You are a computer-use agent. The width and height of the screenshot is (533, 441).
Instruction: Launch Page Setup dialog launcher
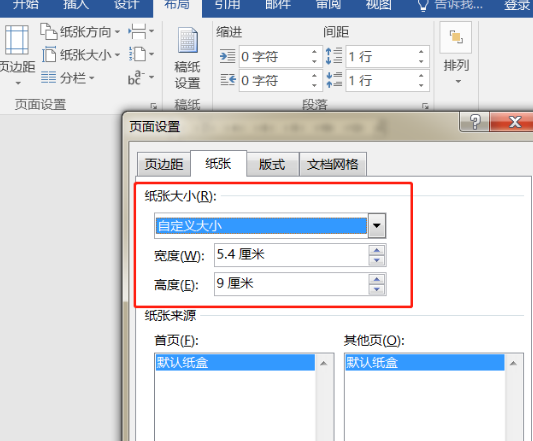click(154, 106)
